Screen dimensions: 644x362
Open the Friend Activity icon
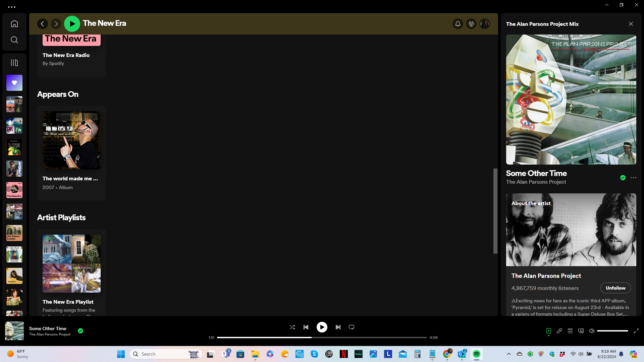click(x=471, y=24)
